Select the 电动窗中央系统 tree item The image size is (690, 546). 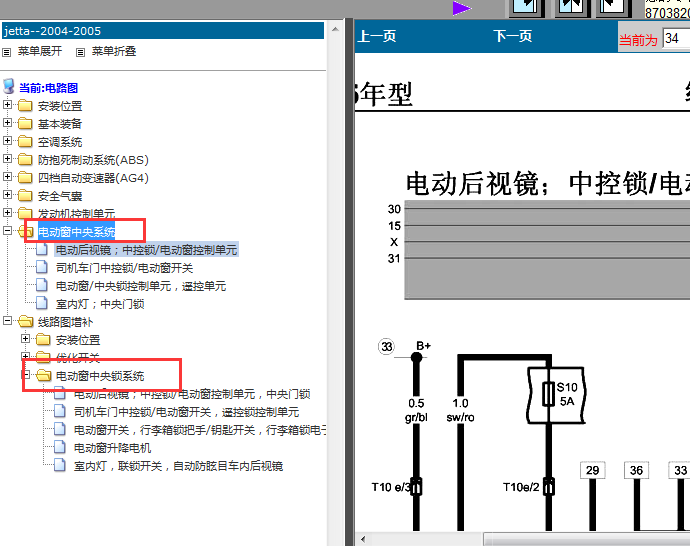[x=77, y=232]
